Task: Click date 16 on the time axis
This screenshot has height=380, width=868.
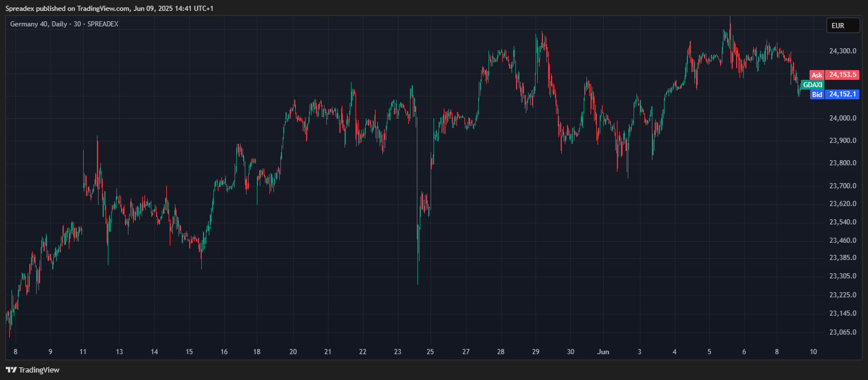Action: (224, 352)
